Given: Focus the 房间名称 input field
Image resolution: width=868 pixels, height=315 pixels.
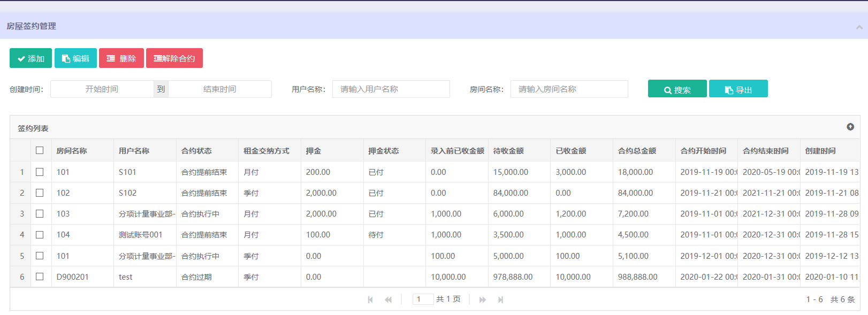Looking at the screenshot, I should 569,89.
